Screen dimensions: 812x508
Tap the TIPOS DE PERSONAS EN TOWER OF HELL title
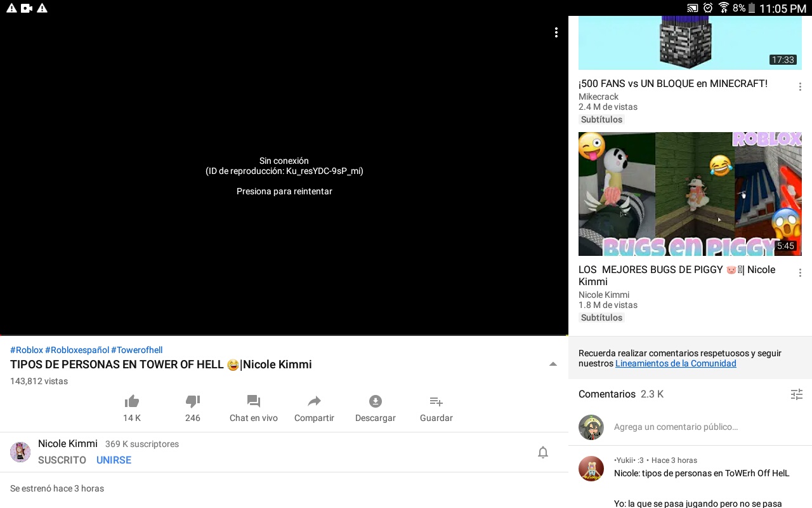click(161, 365)
